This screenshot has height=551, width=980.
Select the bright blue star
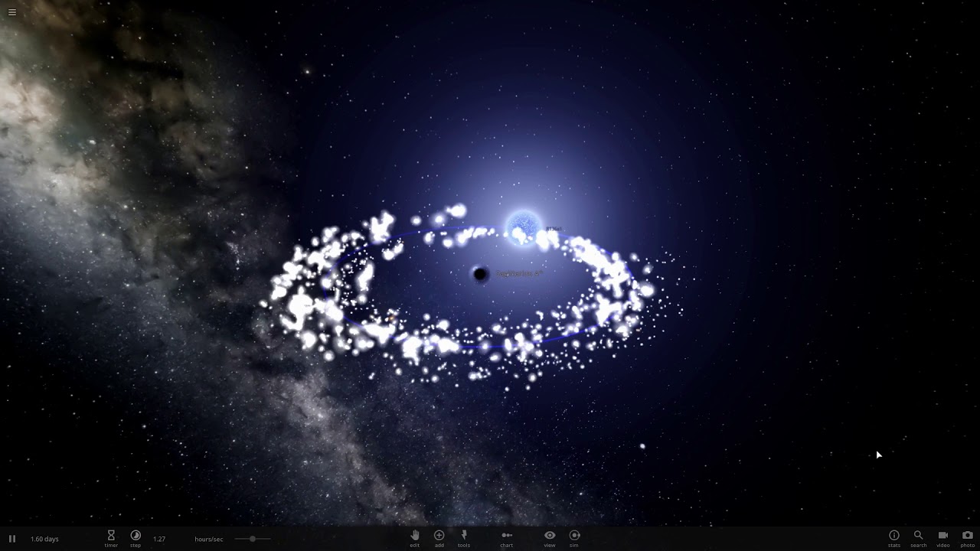[x=524, y=227]
